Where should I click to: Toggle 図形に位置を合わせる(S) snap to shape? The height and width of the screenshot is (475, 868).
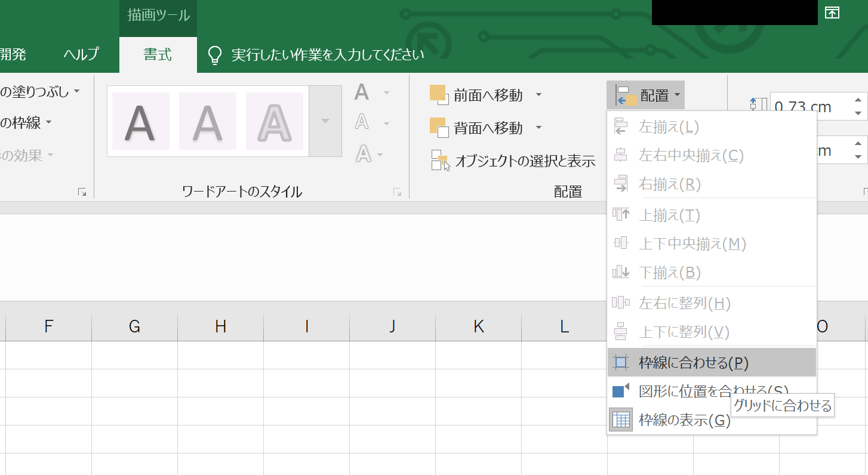coord(712,391)
